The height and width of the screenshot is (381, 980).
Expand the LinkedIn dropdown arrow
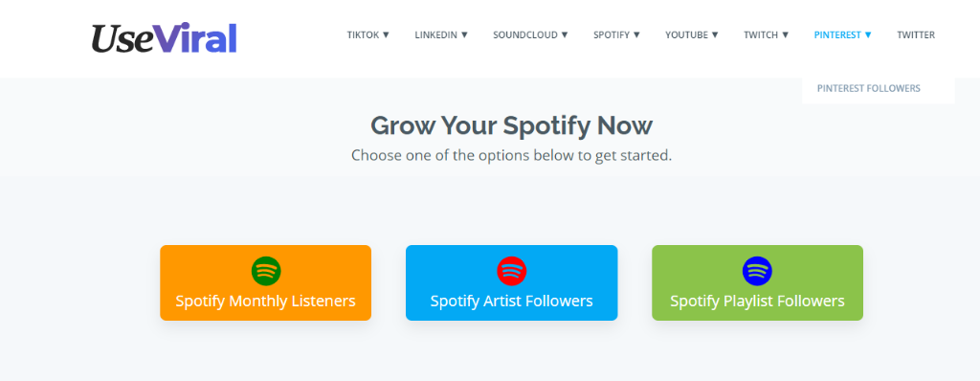click(x=464, y=35)
